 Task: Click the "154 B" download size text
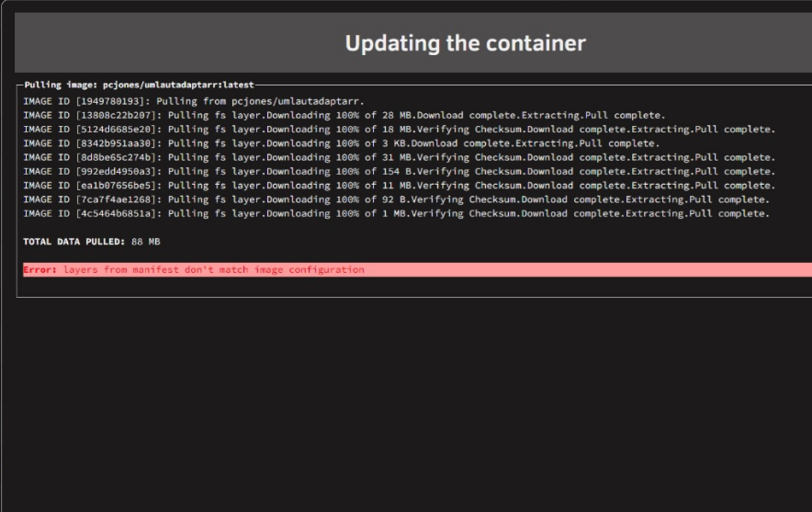tap(397, 171)
